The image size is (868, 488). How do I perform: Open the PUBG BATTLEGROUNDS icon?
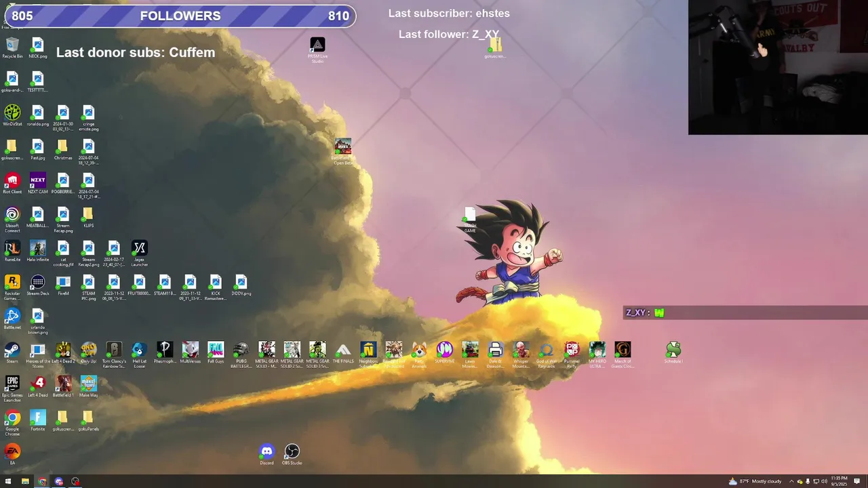(x=241, y=355)
